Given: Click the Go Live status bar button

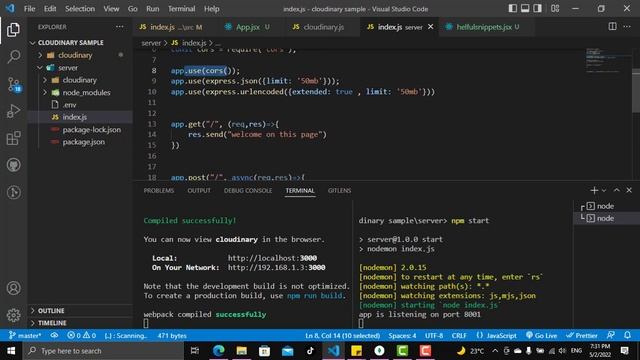Looking at the screenshot, I should pyautogui.click(x=541, y=336).
